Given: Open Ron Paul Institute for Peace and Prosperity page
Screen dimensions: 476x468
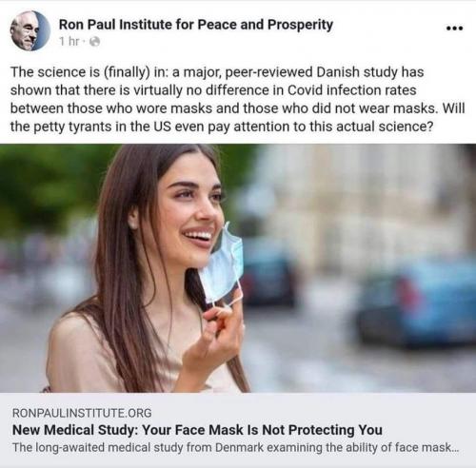Looking at the screenshot, I should (x=196, y=25).
